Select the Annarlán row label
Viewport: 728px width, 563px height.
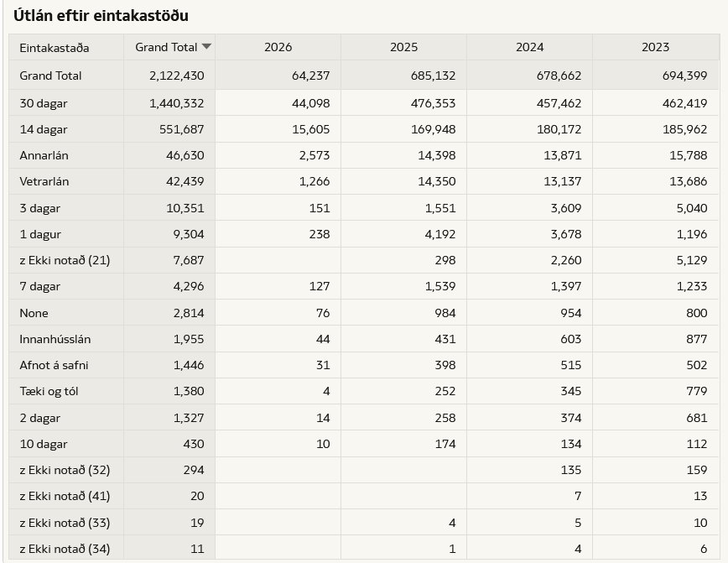(44, 156)
